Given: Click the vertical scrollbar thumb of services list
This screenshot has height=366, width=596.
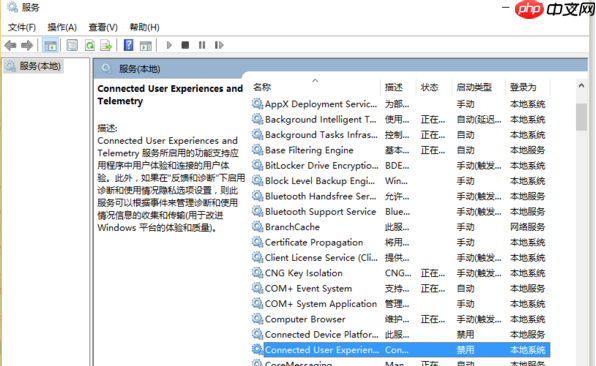Looking at the screenshot, I should point(581,117).
